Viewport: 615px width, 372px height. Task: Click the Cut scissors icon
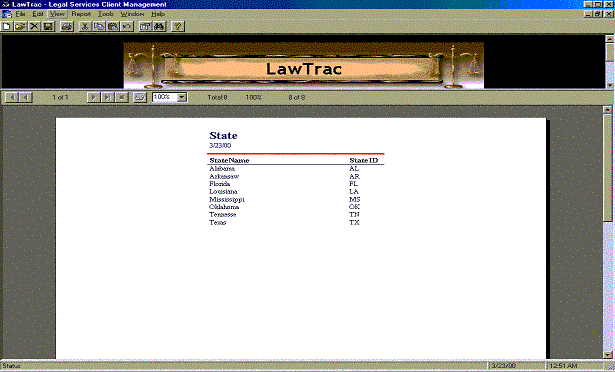point(85,26)
